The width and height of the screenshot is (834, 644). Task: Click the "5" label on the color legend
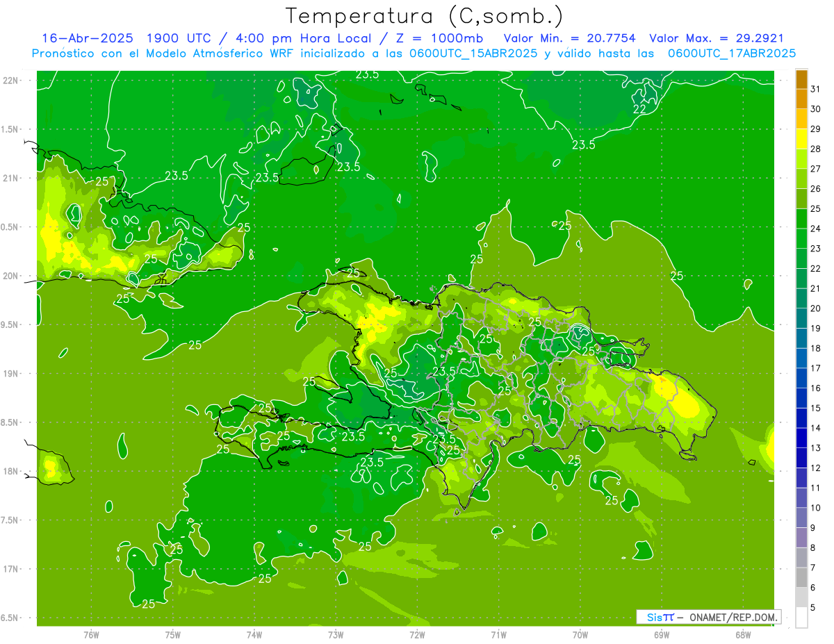[813, 608]
